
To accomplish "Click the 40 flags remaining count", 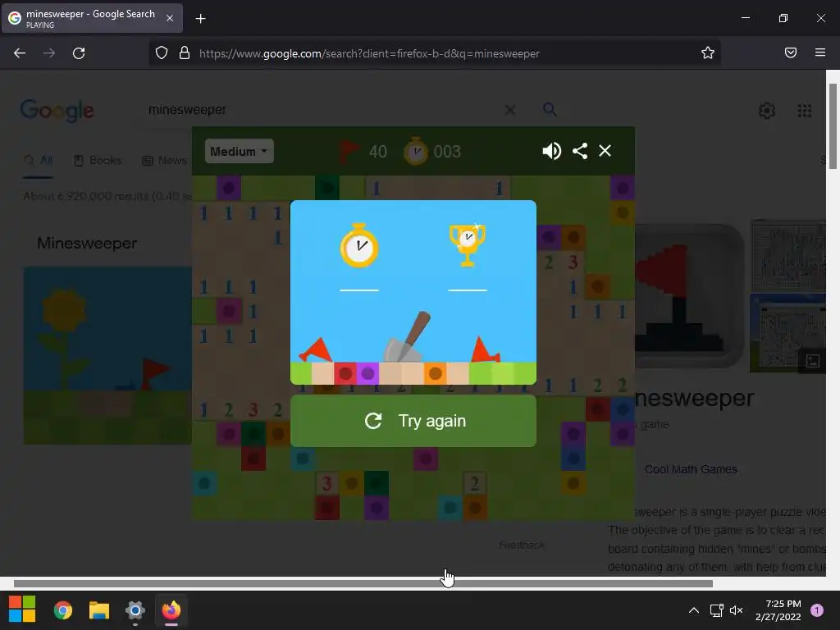I will pos(377,152).
